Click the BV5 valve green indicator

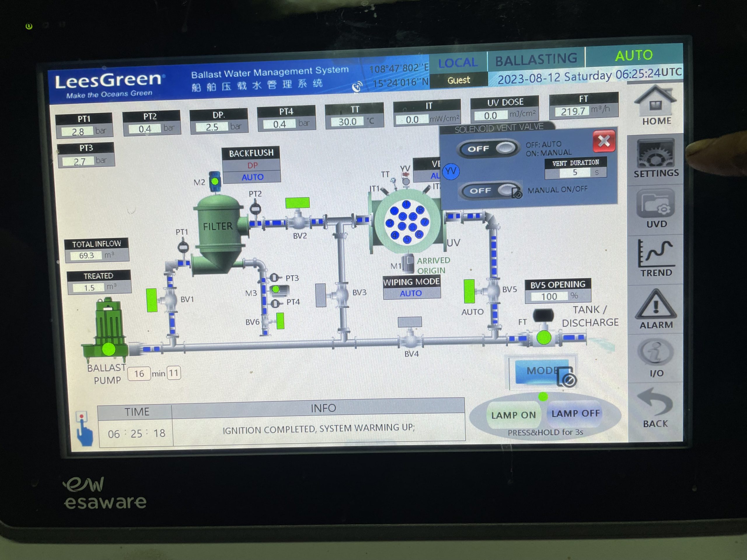(469, 291)
